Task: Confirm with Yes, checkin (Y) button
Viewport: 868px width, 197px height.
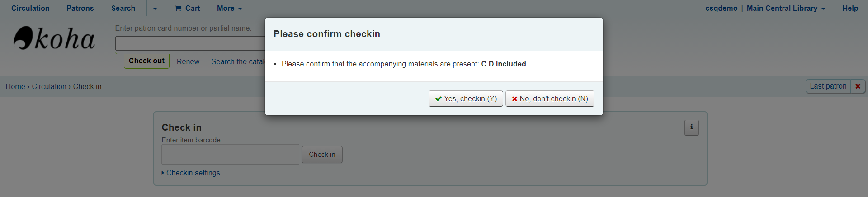Action: pos(466,98)
